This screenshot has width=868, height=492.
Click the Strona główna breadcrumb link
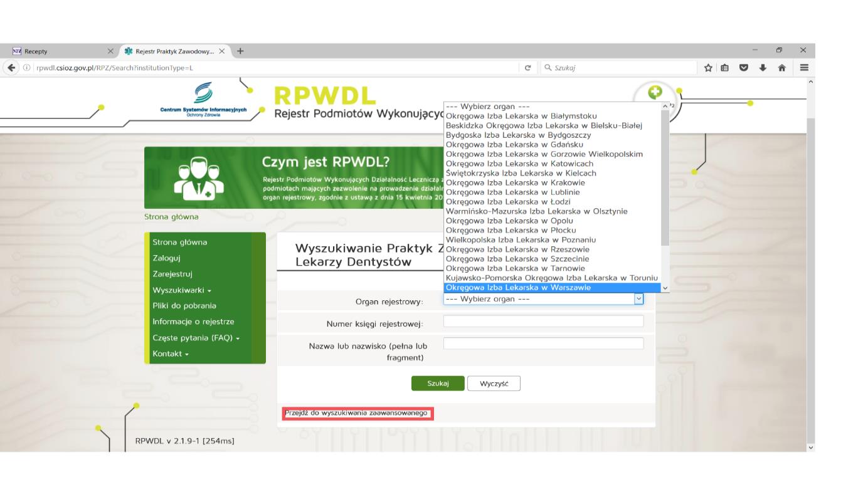[171, 217]
